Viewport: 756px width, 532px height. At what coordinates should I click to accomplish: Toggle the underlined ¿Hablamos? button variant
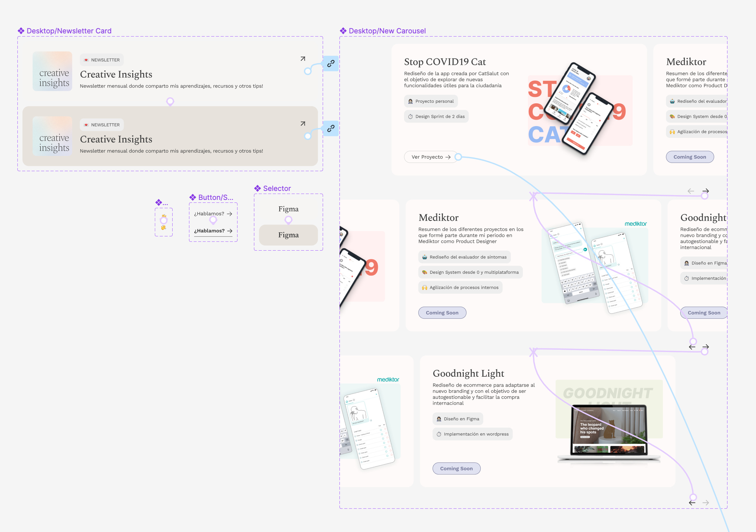coord(210,230)
